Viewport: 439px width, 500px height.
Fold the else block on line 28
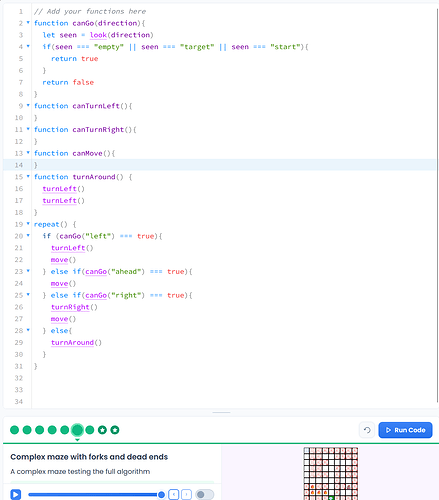point(28,330)
